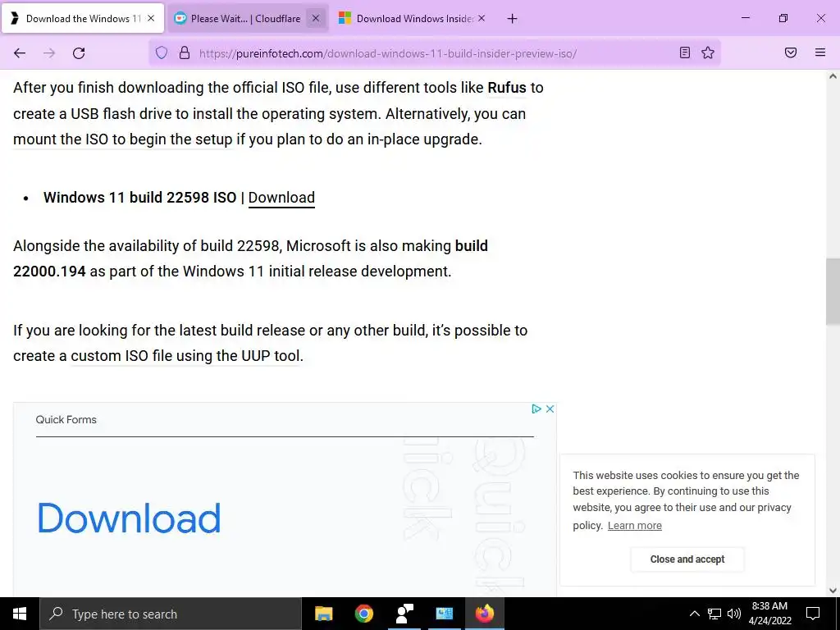840x630 pixels.
Task: Open 'custom ISO file using the UUP tool' link
Action: 185,356
